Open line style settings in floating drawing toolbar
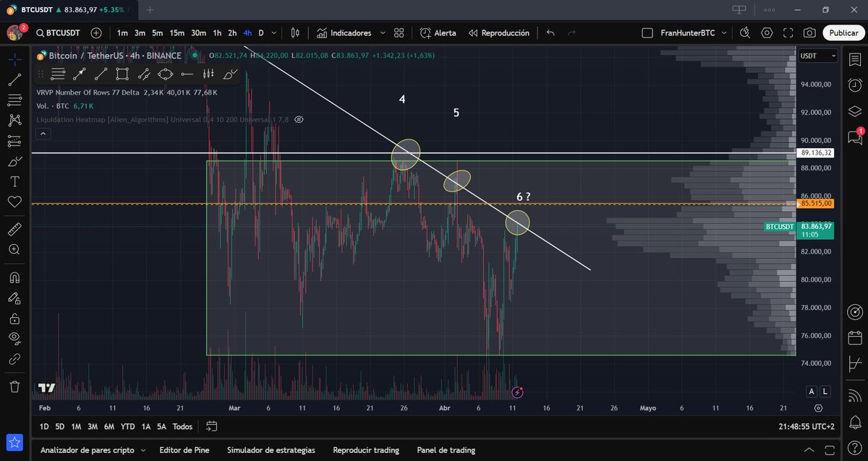Screen dimensions: 868x461 click(x=59, y=74)
